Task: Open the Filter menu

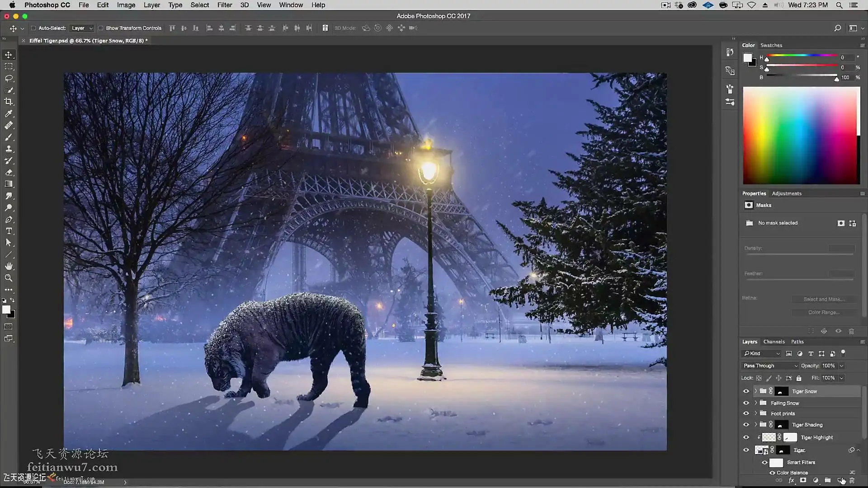Action: [x=224, y=5]
